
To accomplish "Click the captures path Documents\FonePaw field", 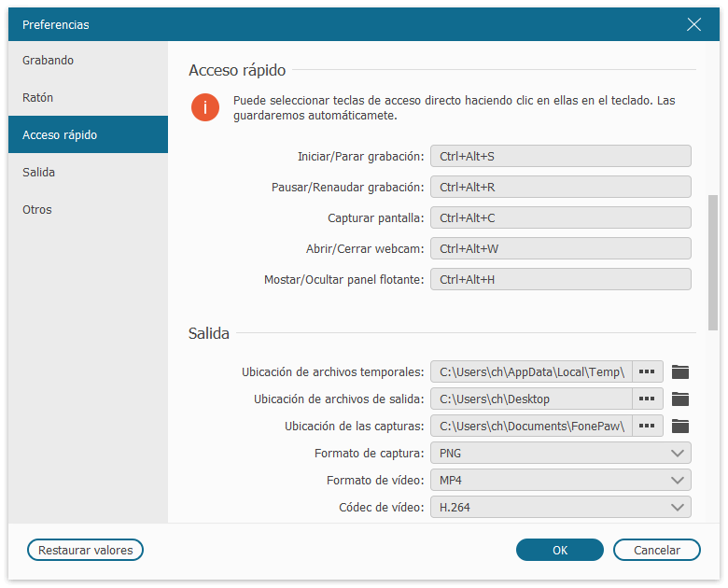I will tap(531, 426).
